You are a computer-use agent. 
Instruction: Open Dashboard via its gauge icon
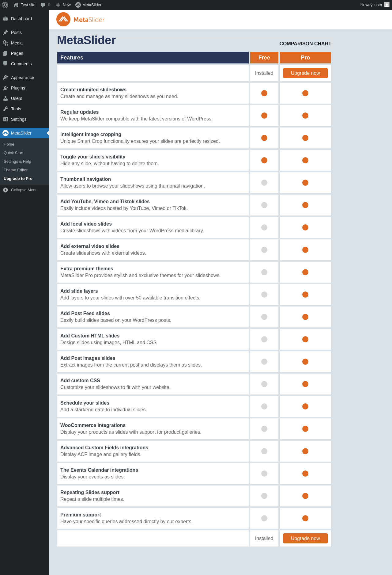click(x=6, y=19)
